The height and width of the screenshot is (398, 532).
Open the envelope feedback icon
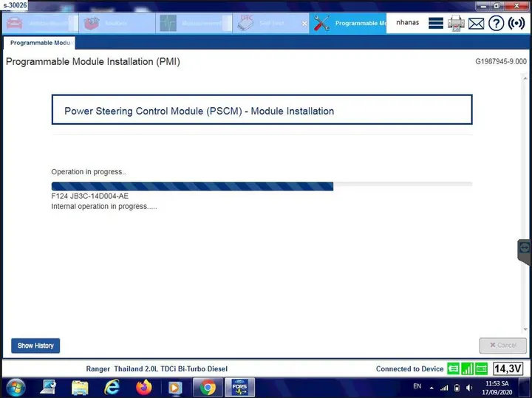click(476, 24)
